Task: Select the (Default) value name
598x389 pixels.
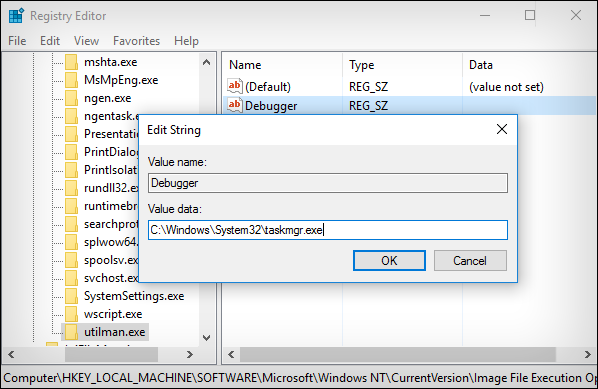Action: click(x=268, y=87)
